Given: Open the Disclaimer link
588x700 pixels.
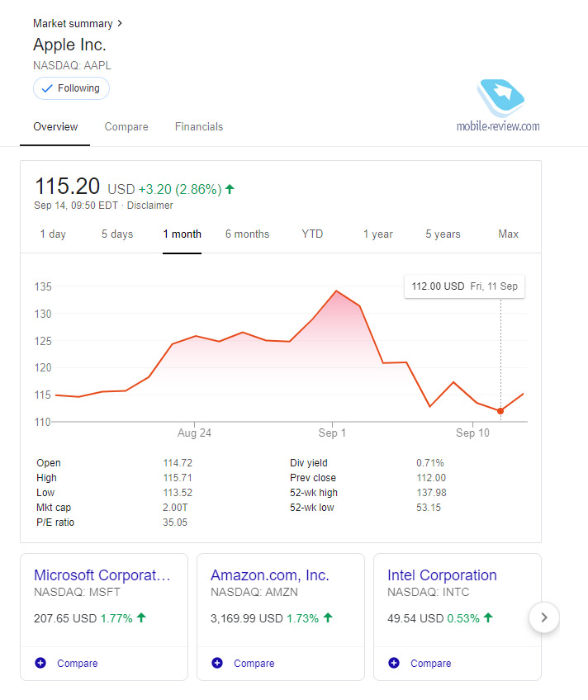Looking at the screenshot, I should [x=150, y=206].
